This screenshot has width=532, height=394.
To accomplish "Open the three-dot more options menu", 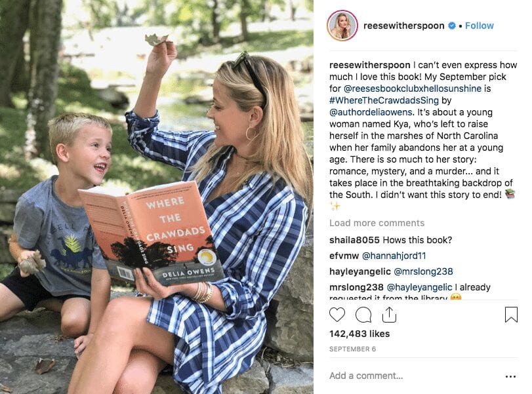I will pyautogui.click(x=510, y=376).
